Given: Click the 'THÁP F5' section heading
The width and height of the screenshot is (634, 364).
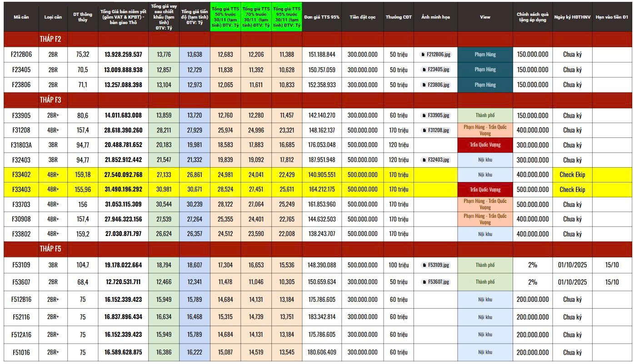Looking at the screenshot, I should pyautogui.click(x=50, y=249).
